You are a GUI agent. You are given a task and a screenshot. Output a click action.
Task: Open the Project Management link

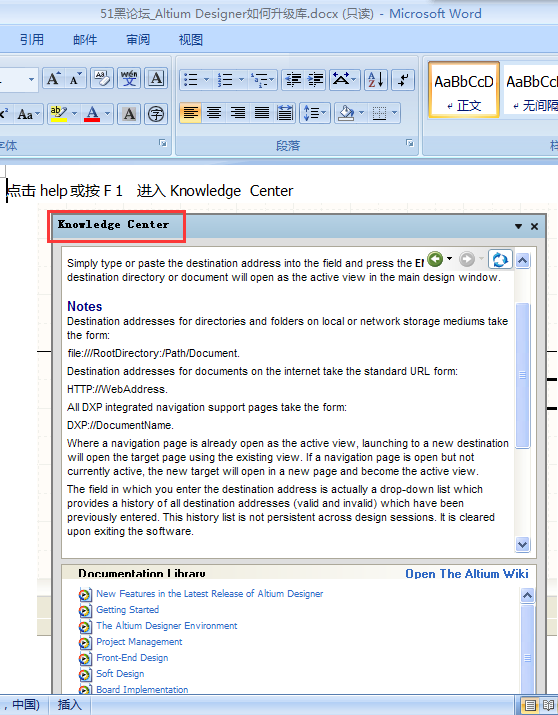tap(139, 642)
